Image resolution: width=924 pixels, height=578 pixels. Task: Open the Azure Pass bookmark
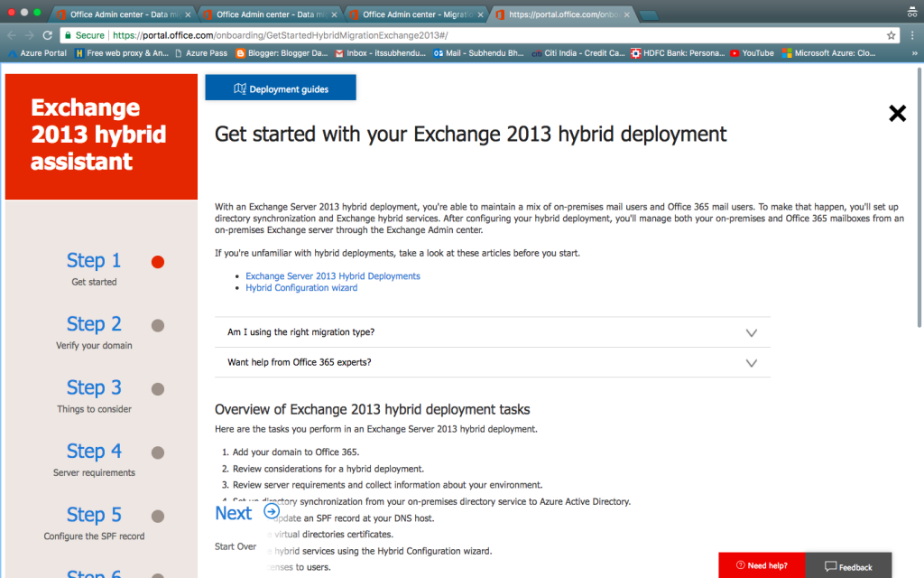pyautogui.click(x=201, y=53)
